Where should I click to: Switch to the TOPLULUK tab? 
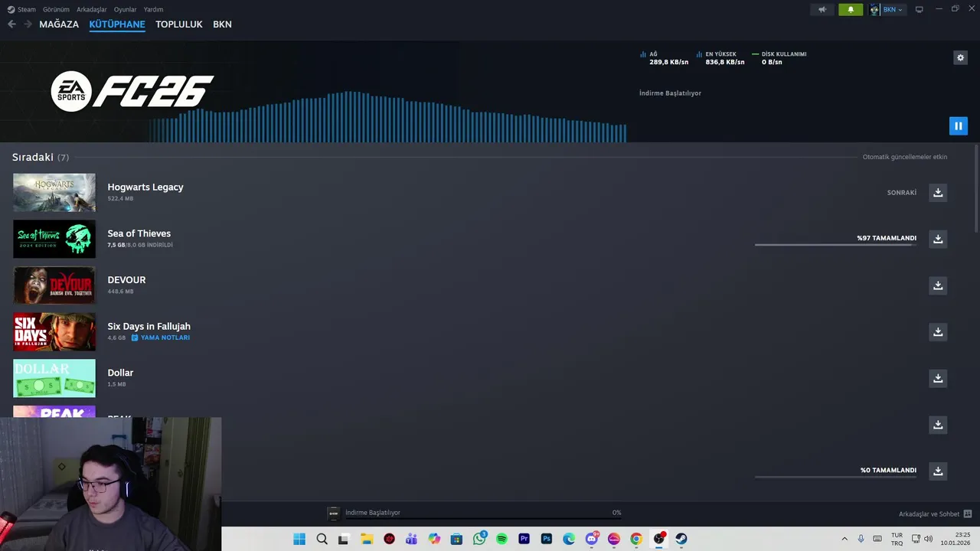click(178, 24)
